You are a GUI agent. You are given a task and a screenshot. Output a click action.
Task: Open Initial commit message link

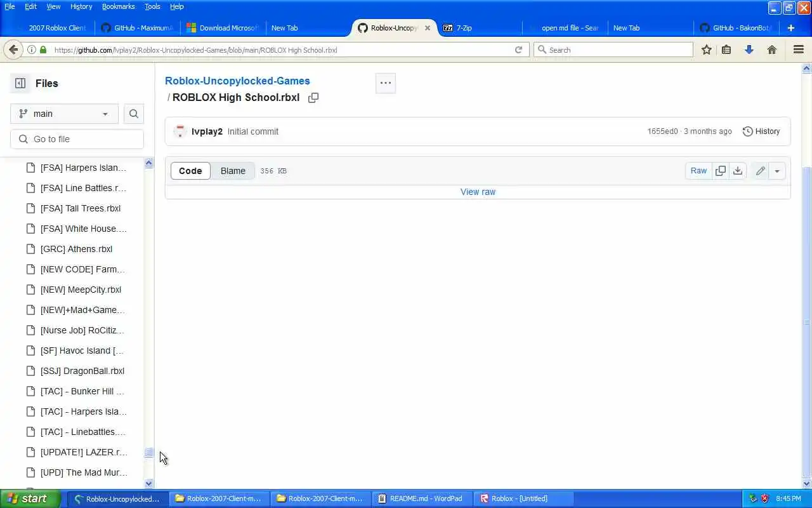click(x=253, y=131)
